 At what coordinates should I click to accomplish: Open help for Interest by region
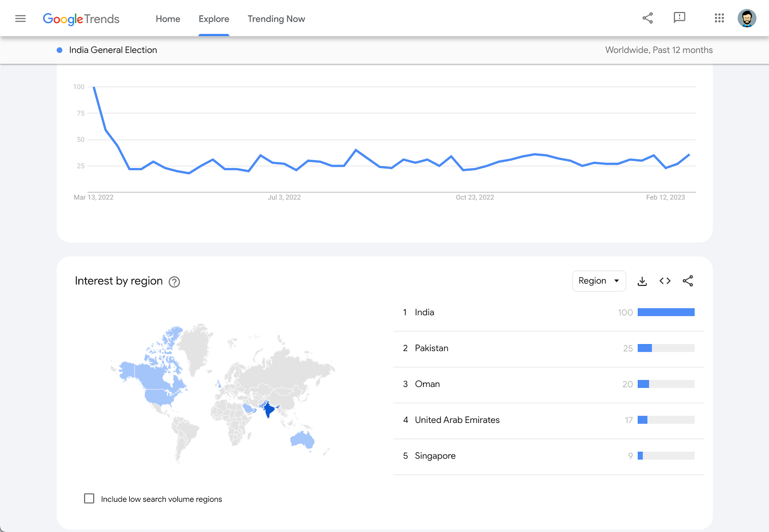pos(174,282)
